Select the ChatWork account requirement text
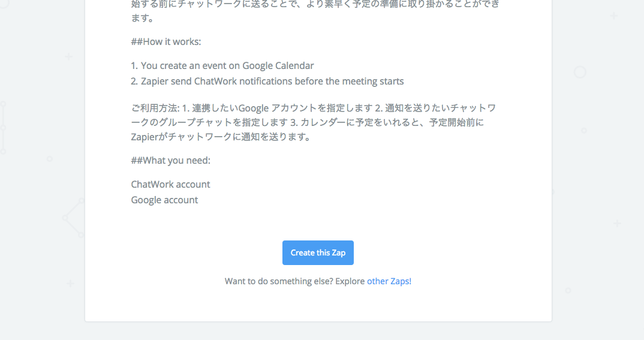 coord(171,184)
